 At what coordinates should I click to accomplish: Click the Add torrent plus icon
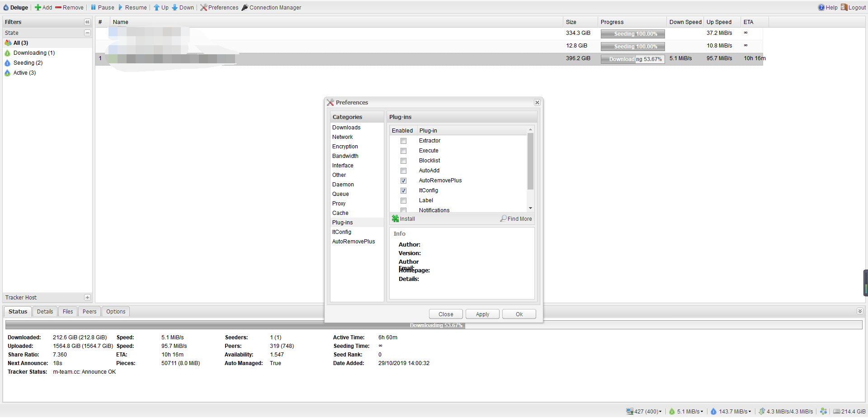[38, 8]
